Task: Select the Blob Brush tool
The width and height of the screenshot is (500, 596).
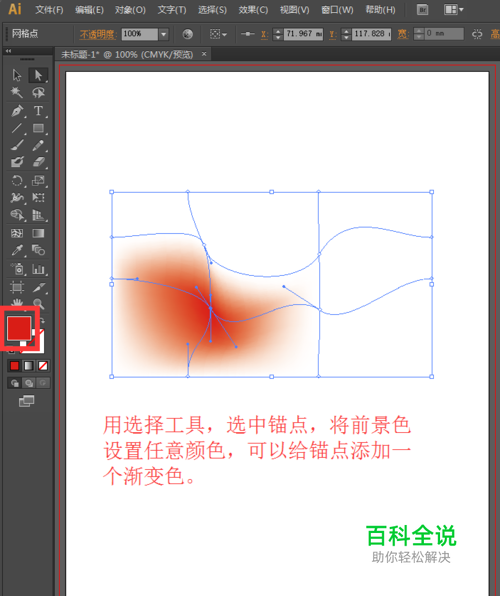Action: 17,162
